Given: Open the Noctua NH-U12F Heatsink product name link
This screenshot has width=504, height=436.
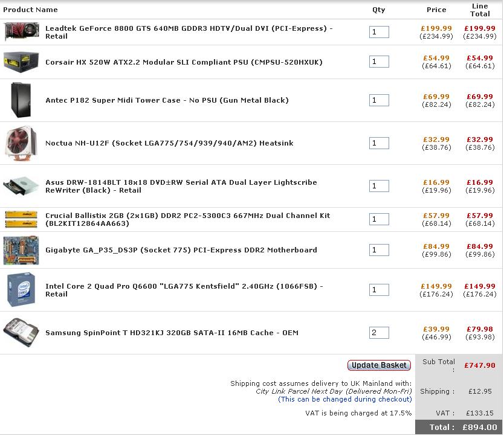Looking at the screenshot, I should click(169, 143).
